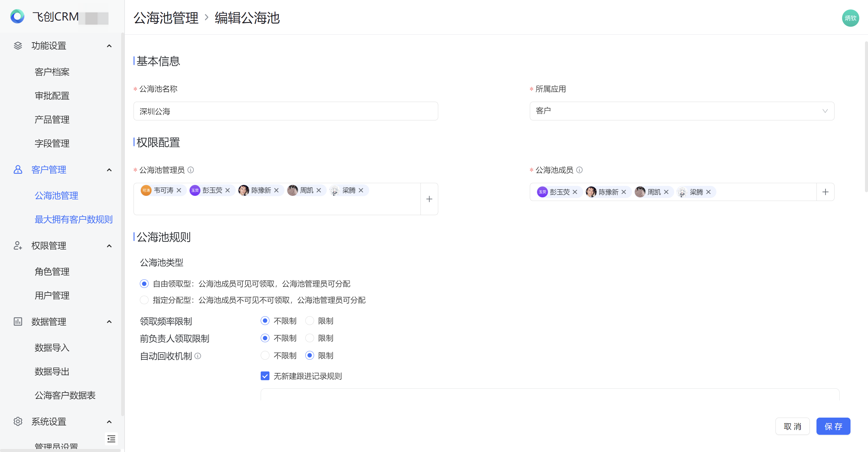
Task: Open 最大拥有客户数规则 menu item
Action: click(74, 219)
